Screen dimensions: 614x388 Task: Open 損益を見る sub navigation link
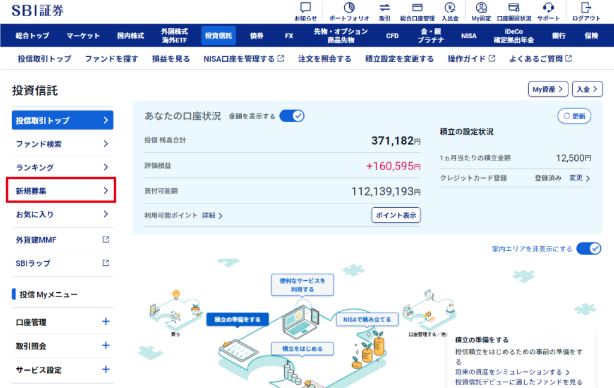(x=171, y=59)
